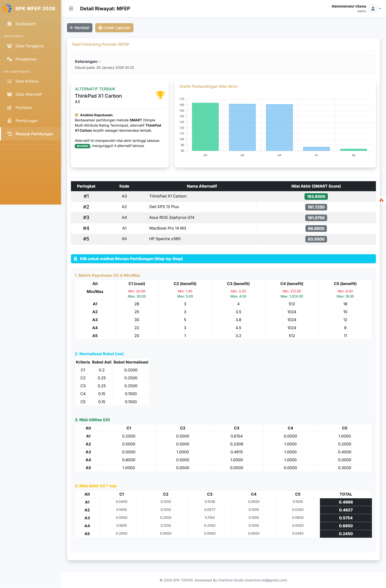The height and width of the screenshot is (588, 386).
Task: Collapse the Rincian Perhitungan step-by-step panel
Action: (223, 259)
